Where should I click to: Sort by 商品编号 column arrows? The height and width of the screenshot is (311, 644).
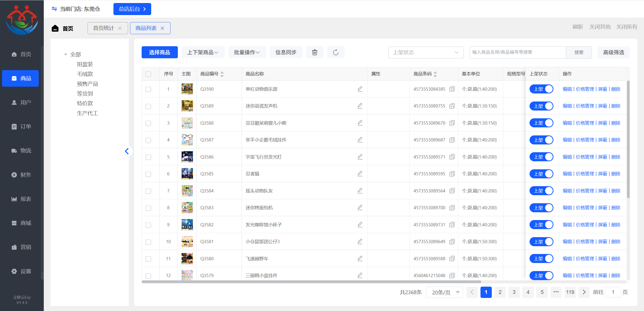(222, 74)
